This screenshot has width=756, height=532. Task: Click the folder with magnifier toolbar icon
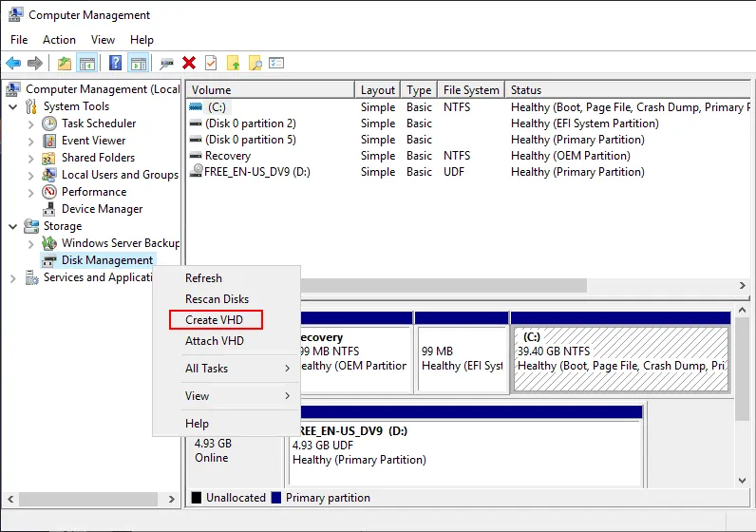point(255,64)
